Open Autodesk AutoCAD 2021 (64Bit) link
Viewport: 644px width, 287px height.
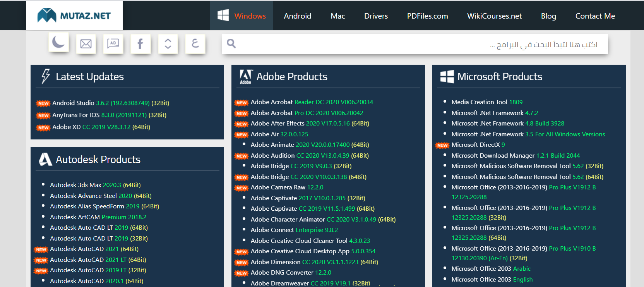point(94,249)
